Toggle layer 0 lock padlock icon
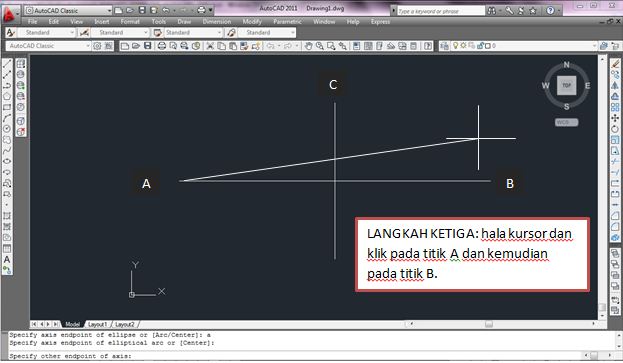This screenshot has width=623, height=363. click(480, 46)
